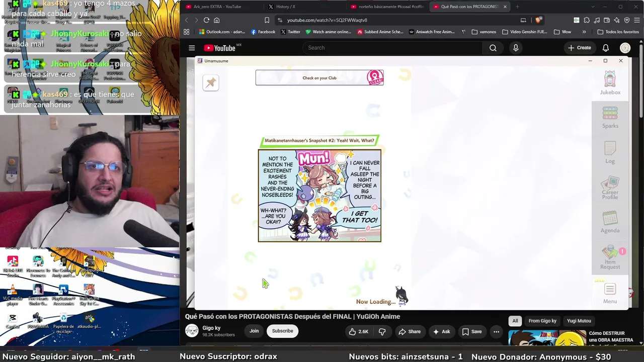Click the pushpin icon in Umamusume
This screenshot has height=362, width=644.
(x=211, y=83)
